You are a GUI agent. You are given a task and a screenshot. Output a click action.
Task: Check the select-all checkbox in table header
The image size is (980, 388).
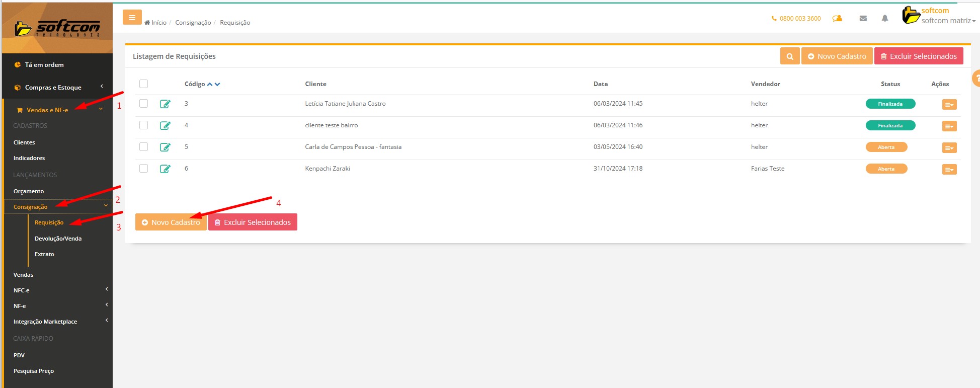tap(144, 84)
